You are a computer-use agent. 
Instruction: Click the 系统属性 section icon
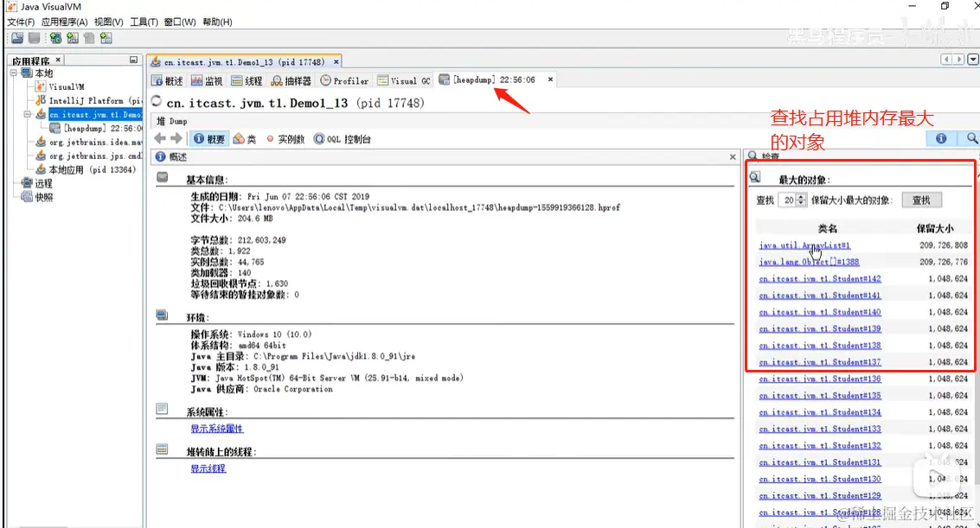(163, 410)
